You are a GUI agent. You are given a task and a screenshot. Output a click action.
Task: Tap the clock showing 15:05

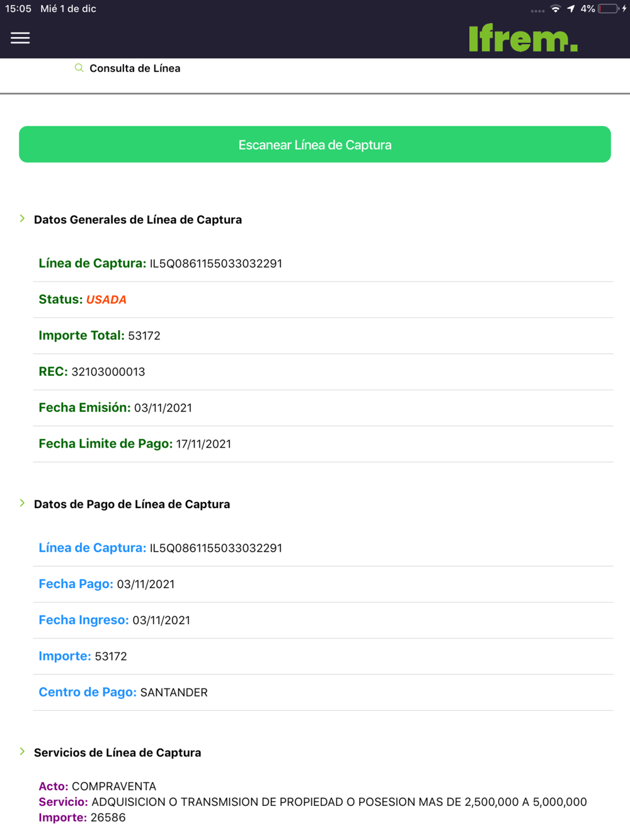point(18,9)
